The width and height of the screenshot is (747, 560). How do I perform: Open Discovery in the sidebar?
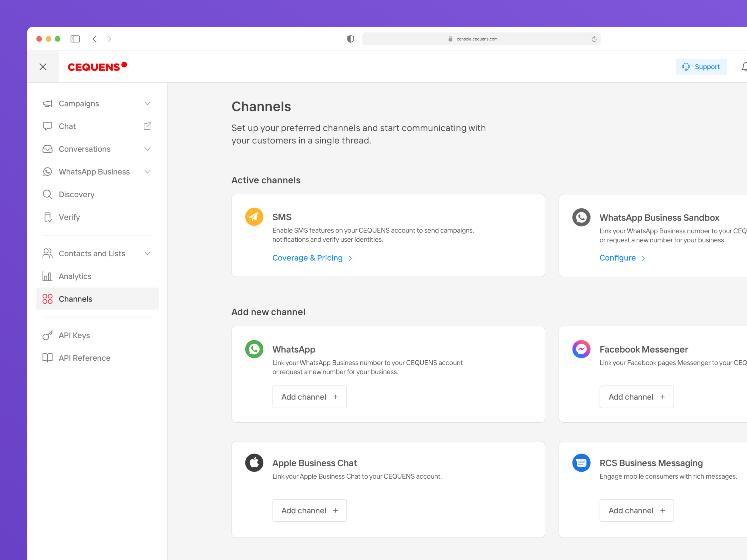pyautogui.click(x=97, y=194)
